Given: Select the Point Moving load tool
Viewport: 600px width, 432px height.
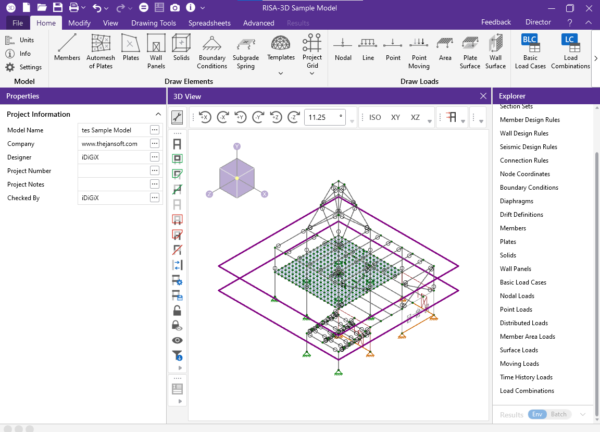Looking at the screenshot, I should 419,52.
